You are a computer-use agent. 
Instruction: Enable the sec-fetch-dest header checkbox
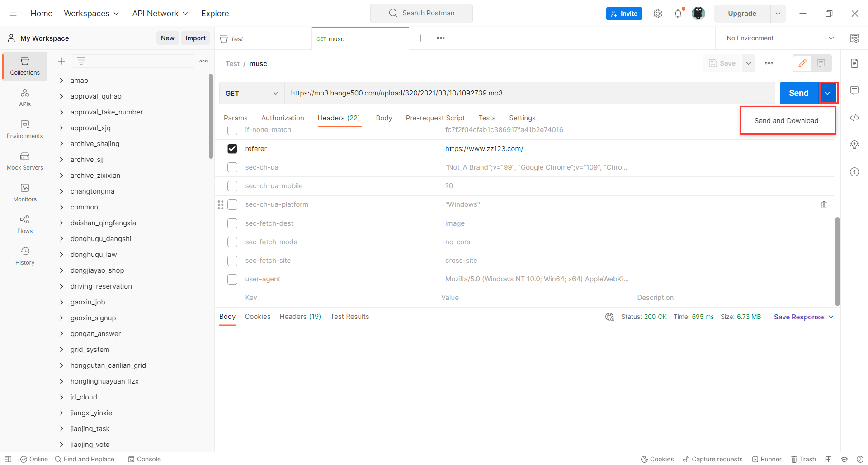pyautogui.click(x=232, y=223)
